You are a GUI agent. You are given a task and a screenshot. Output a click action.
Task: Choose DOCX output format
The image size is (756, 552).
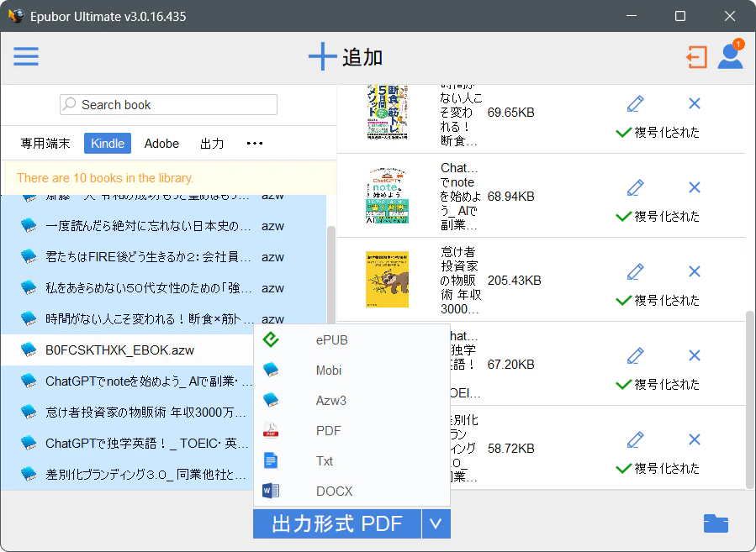[352, 492]
